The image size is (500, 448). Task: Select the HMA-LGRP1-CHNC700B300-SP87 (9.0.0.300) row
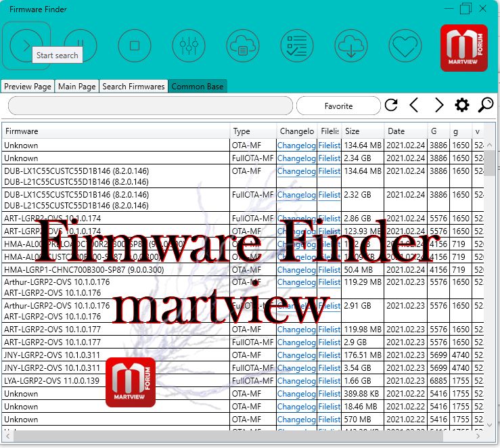tap(243, 270)
